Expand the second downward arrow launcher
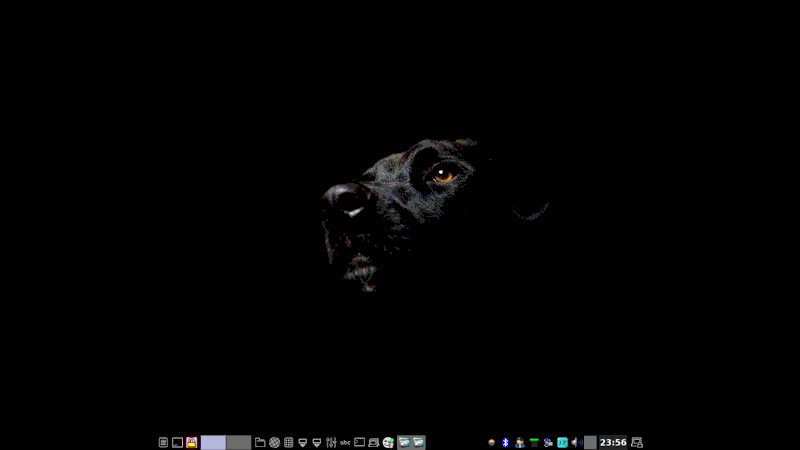 coord(317,442)
